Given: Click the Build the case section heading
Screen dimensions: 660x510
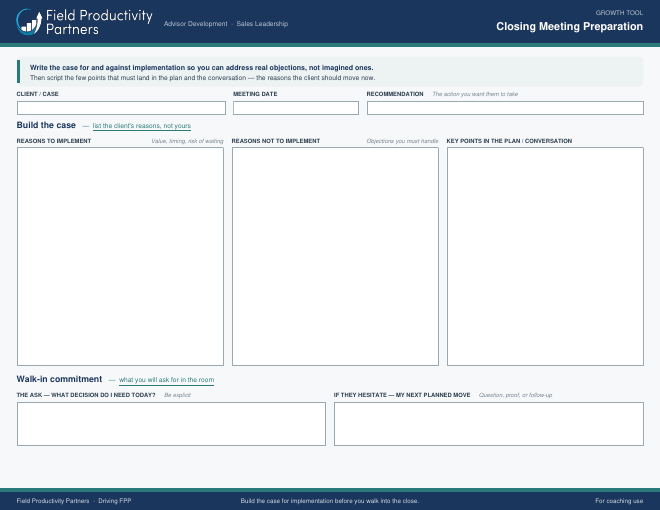Looking at the screenshot, I should click(46, 125).
